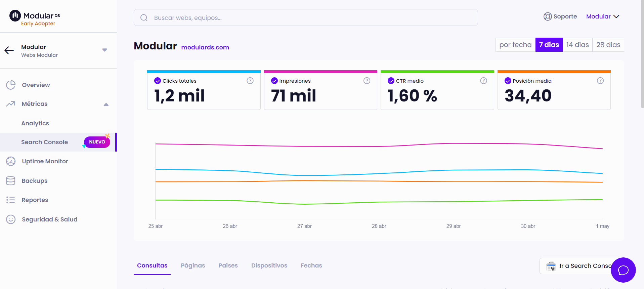
Task: Click the back arrow icon in sidebar
Action: click(9, 50)
